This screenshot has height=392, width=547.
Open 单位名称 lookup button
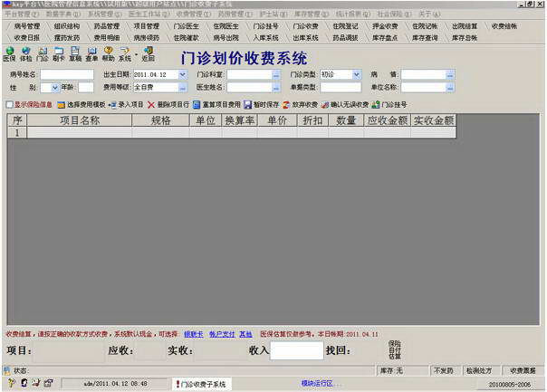pyautogui.click(x=450, y=88)
